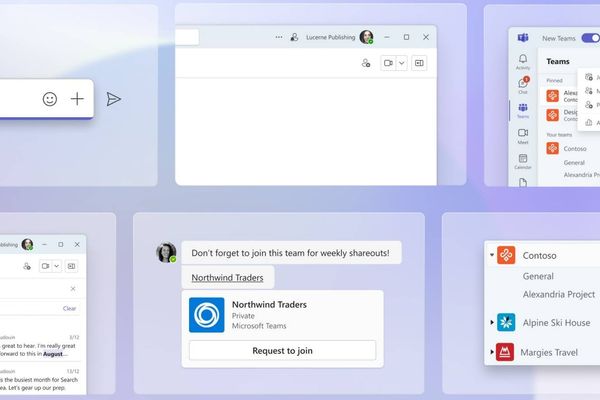The image size is (600, 400).
Task: Click the third icon in the popup menu
Action: [589, 104]
